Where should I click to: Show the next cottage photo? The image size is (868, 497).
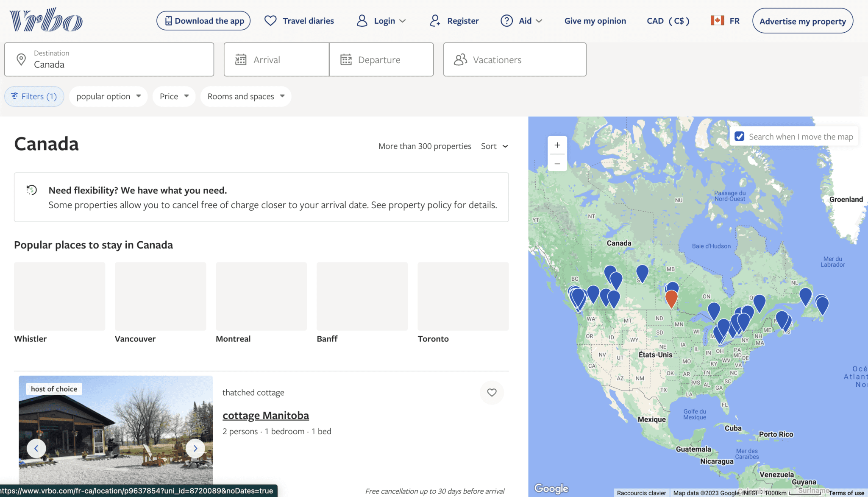point(195,448)
